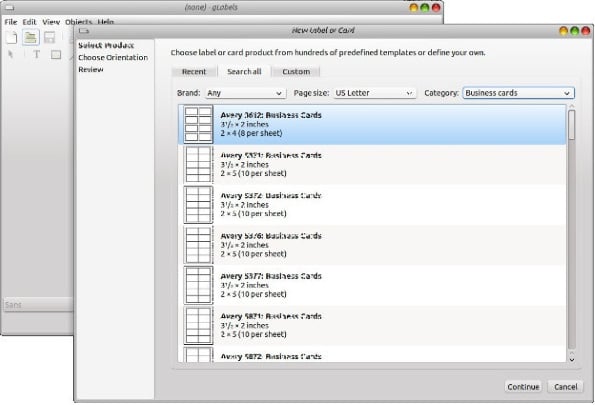Open the Brand dropdown showing Any
This screenshot has width=595, height=405.
tap(245, 93)
